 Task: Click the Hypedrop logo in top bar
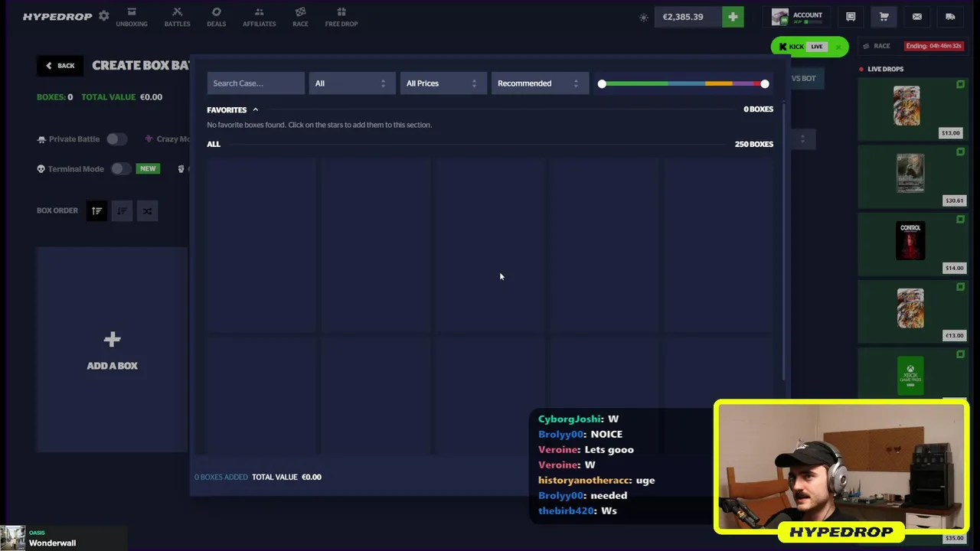click(57, 16)
